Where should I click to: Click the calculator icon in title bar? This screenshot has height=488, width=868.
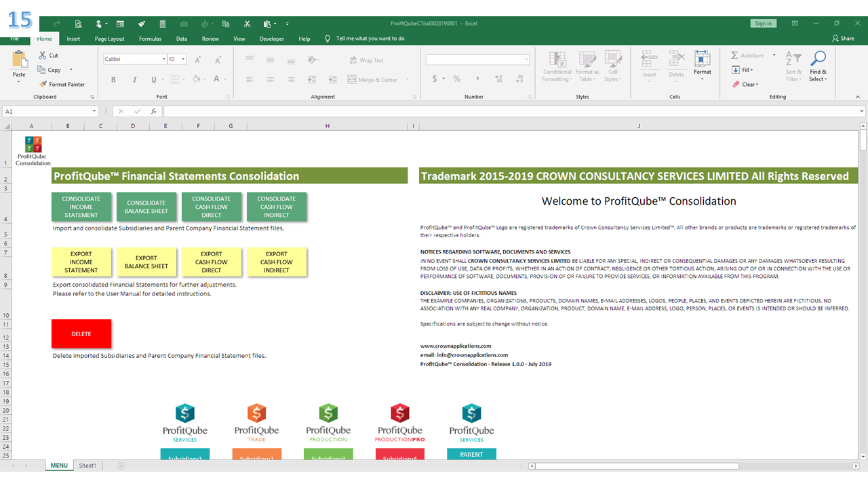point(163,24)
